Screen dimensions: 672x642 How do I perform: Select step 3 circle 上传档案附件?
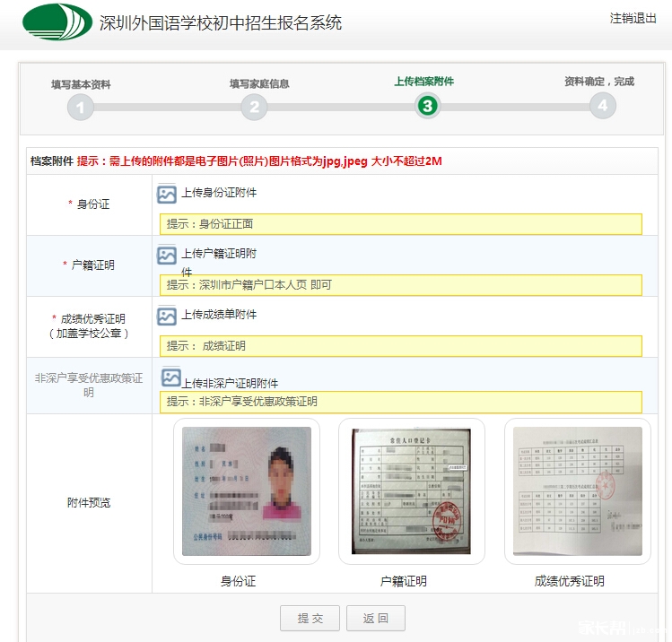click(427, 107)
